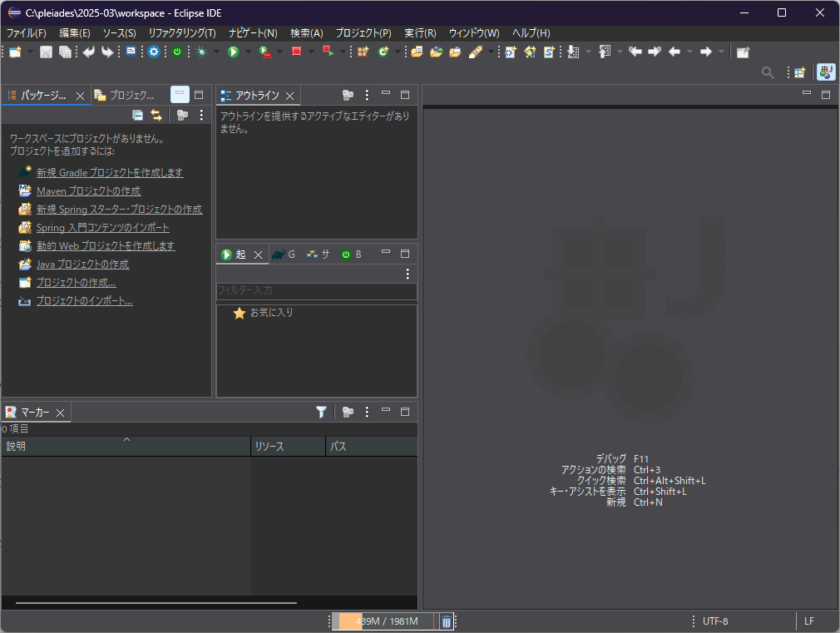Image resolution: width=840 pixels, height=633 pixels.
Task: Open the 実行(R) menu
Action: 420,33
